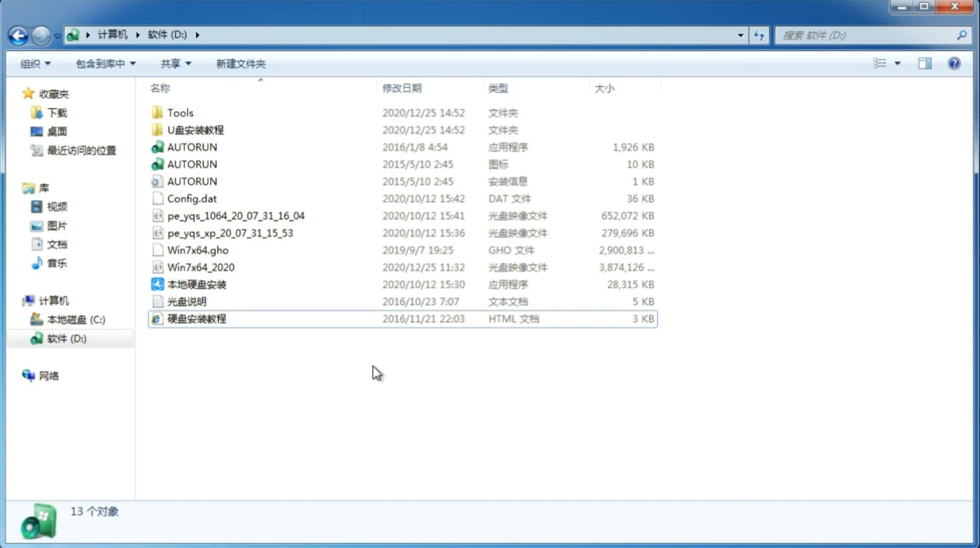Click 包含到库中 dropdown
The width and height of the screenshot is (980, 548).
point(105,63)
